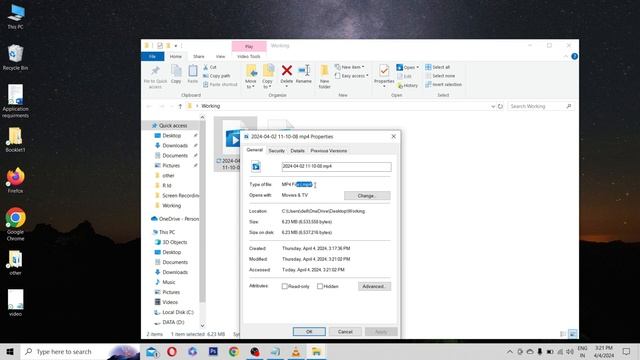Switch to the Details tab
Screen dimensions: 640x360
(298, 151)
